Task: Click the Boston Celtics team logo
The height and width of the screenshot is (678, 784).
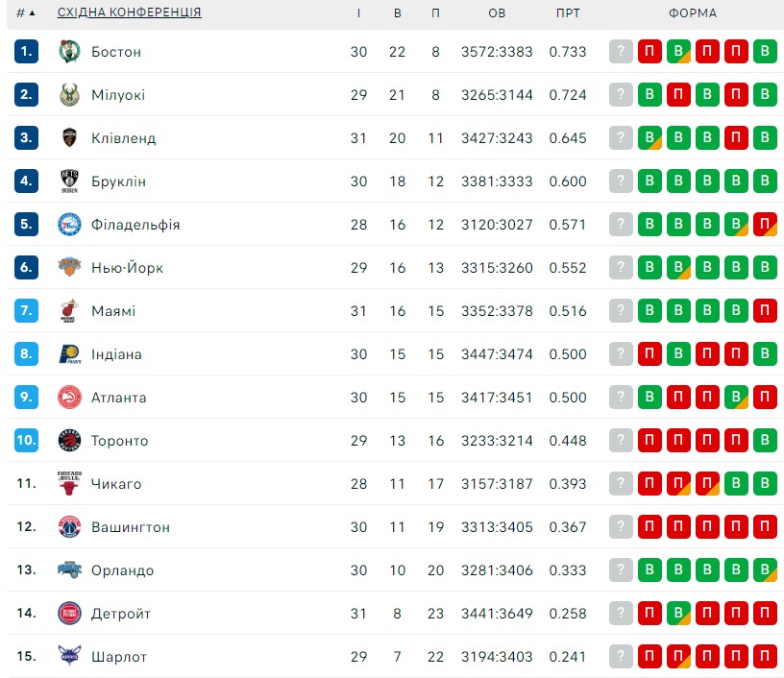Action: coord(69,52)
